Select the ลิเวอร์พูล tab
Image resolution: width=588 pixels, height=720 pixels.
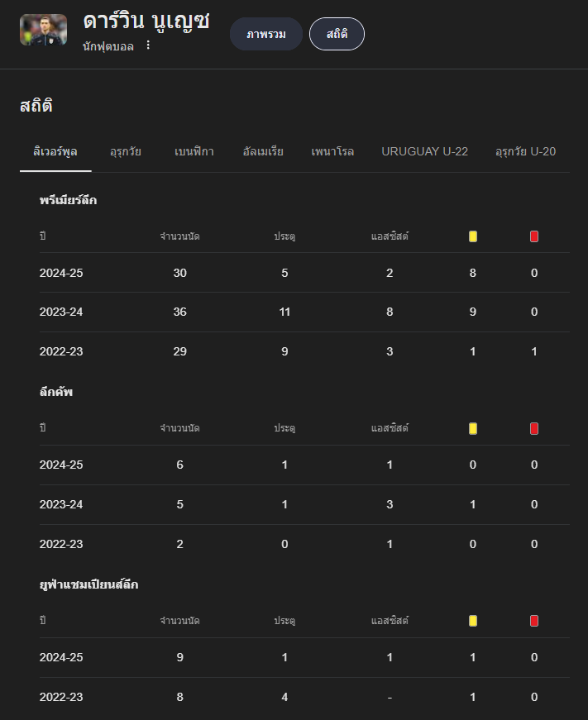55,151
